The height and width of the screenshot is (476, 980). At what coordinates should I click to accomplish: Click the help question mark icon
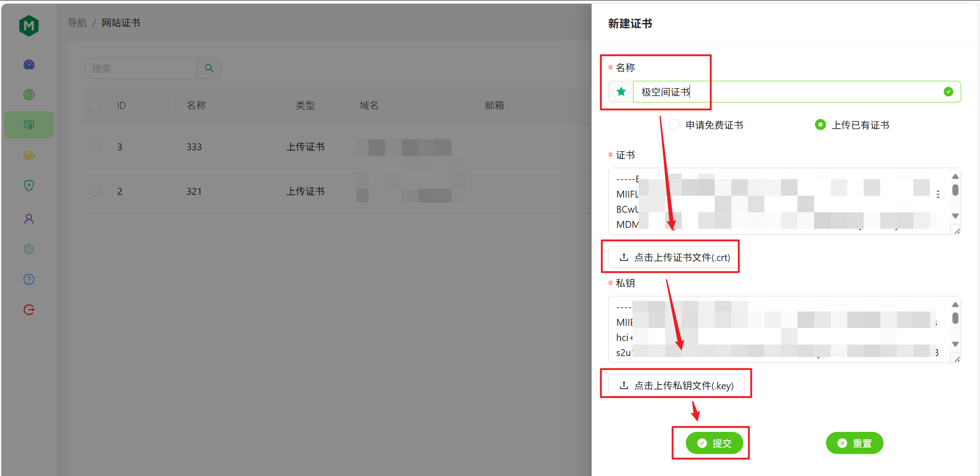coord(28,279)
